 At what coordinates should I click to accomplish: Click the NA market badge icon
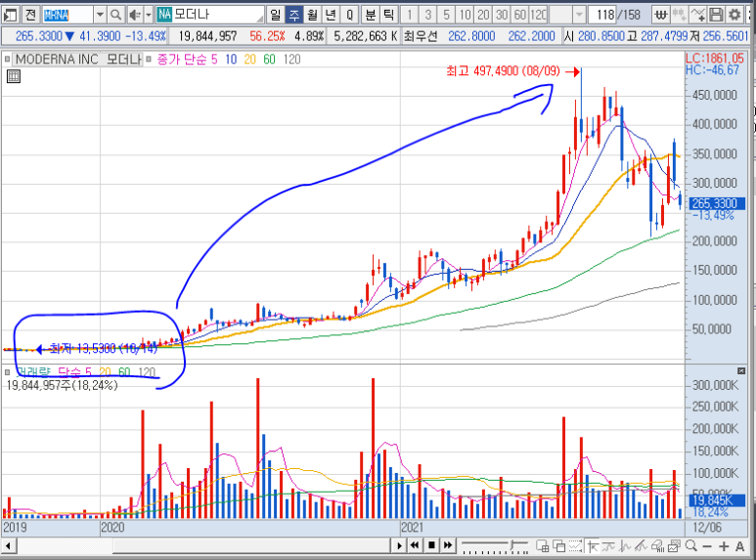coord(164,15)
